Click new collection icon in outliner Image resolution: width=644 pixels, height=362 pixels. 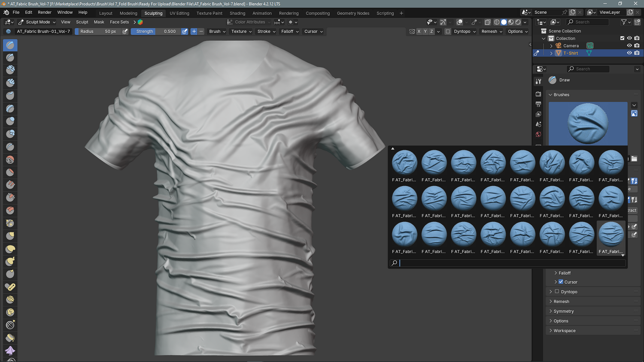click(637, 22)
